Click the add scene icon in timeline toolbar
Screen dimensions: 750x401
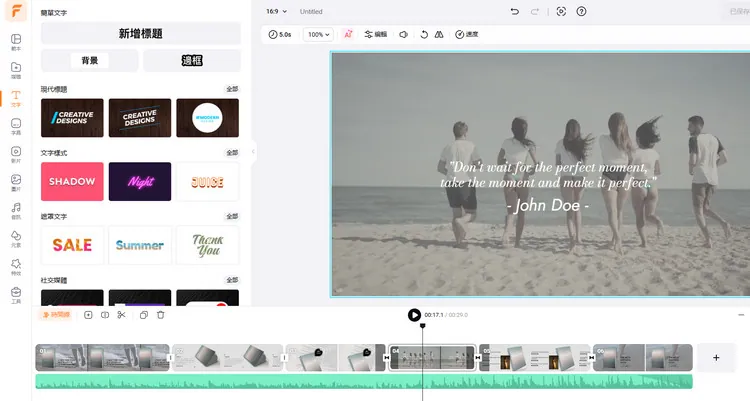pyautogui.click(x=88, y=315)
